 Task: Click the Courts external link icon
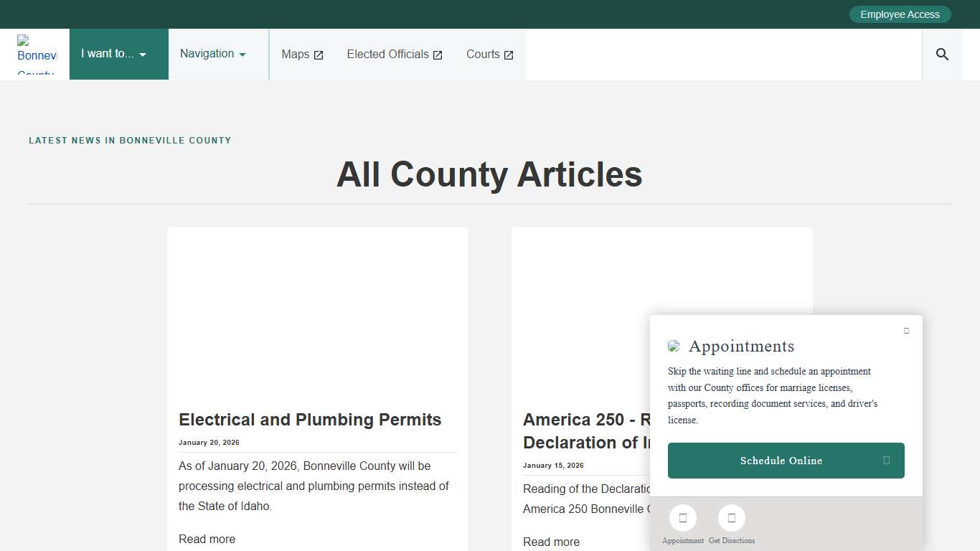point(509,54)
